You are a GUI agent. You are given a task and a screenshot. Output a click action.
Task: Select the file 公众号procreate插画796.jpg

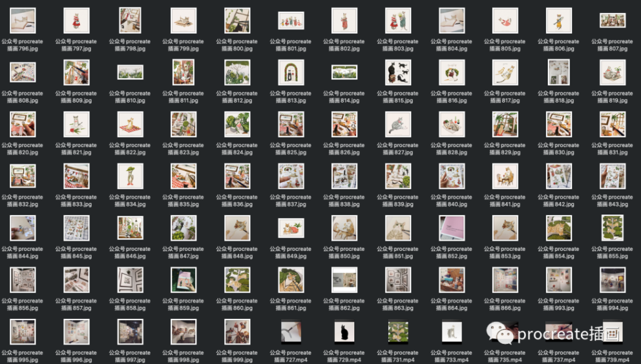(x=23, y=21)
